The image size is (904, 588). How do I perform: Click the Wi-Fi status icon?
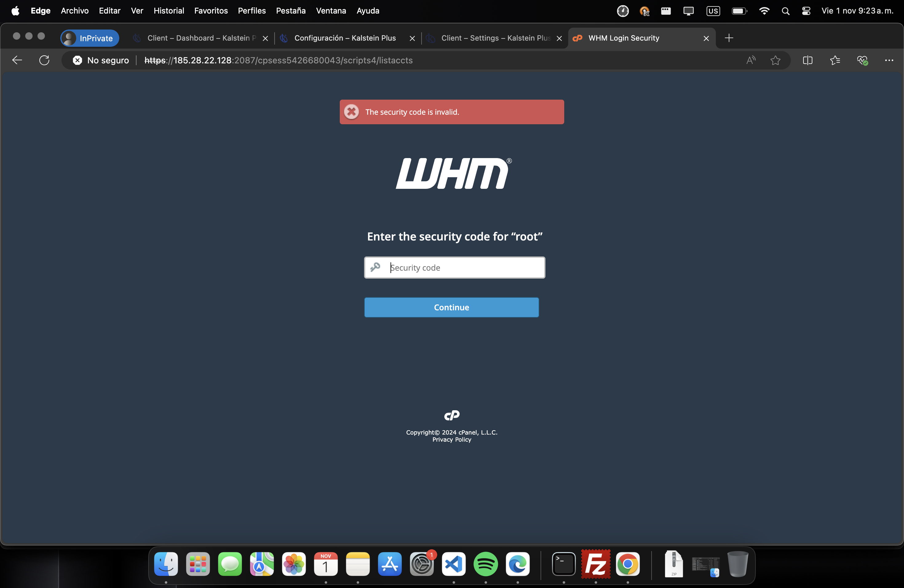(x=764, y=11)
